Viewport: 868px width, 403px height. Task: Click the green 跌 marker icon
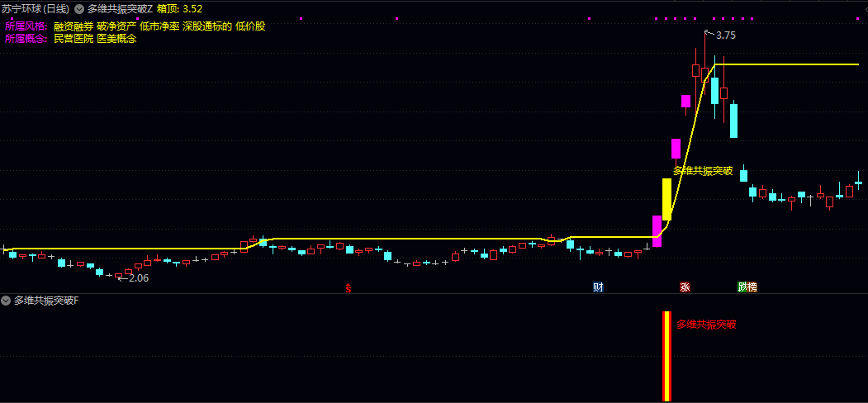(742, 287)
